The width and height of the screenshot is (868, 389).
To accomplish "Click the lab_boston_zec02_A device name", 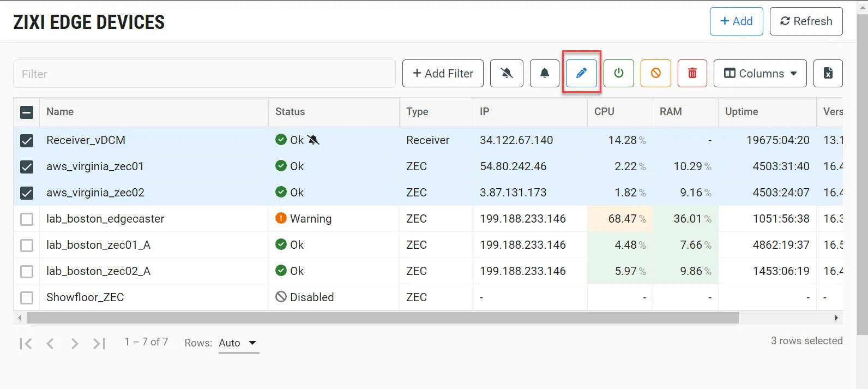I will coord(98,271).
